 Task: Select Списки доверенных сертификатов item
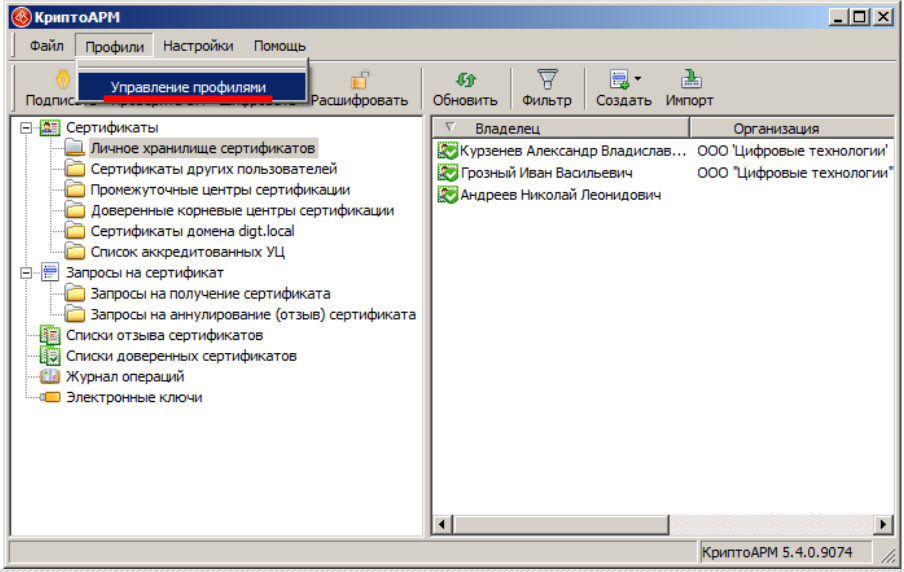pos(181,356)
